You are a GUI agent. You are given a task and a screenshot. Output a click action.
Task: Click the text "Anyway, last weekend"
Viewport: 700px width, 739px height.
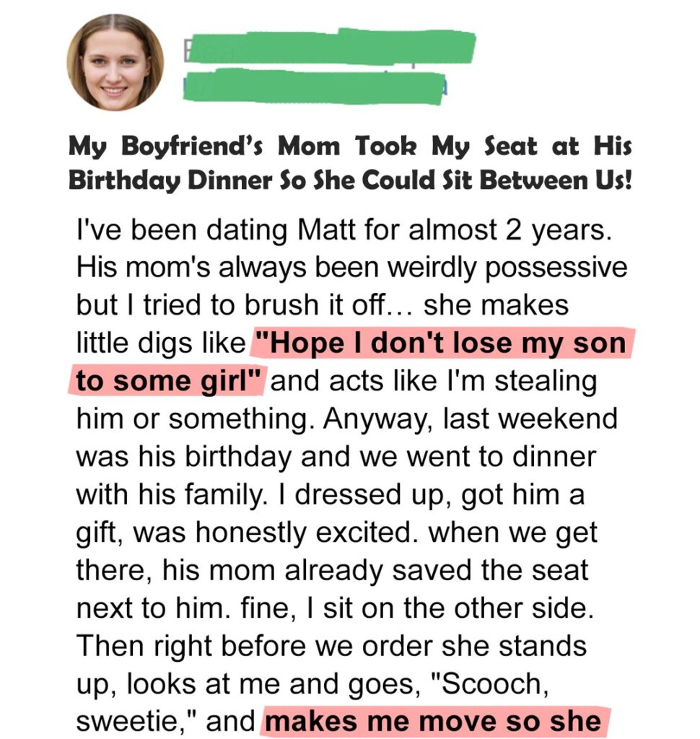pos(470,419)
